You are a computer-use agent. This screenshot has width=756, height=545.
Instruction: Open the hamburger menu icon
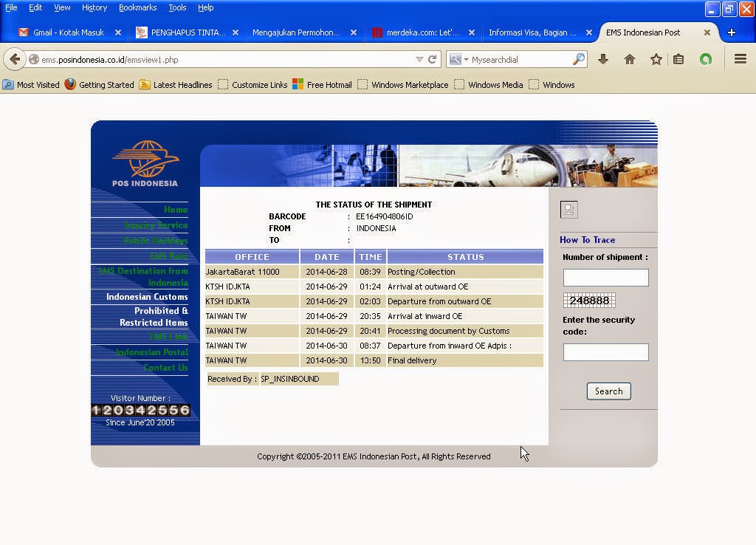740,59
